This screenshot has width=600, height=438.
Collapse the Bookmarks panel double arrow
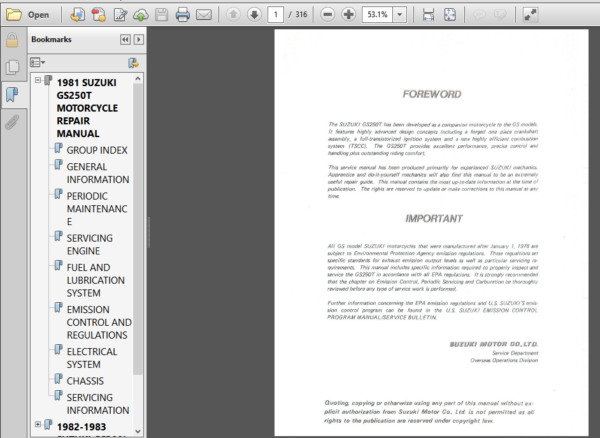[x=125, y=39]
